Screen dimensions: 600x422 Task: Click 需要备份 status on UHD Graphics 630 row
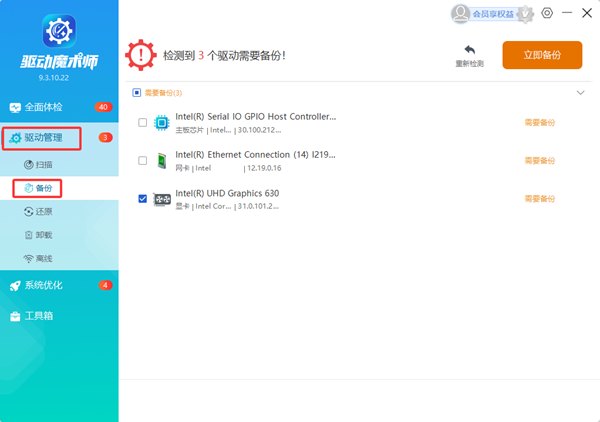click(x=540, y=199)
